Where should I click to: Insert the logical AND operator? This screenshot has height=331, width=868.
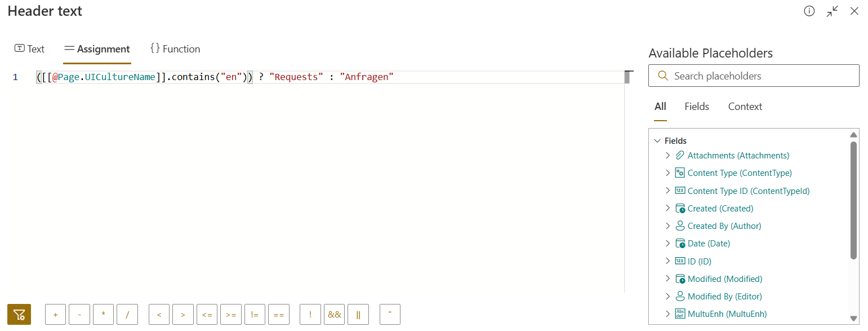[x=334, y=314]
